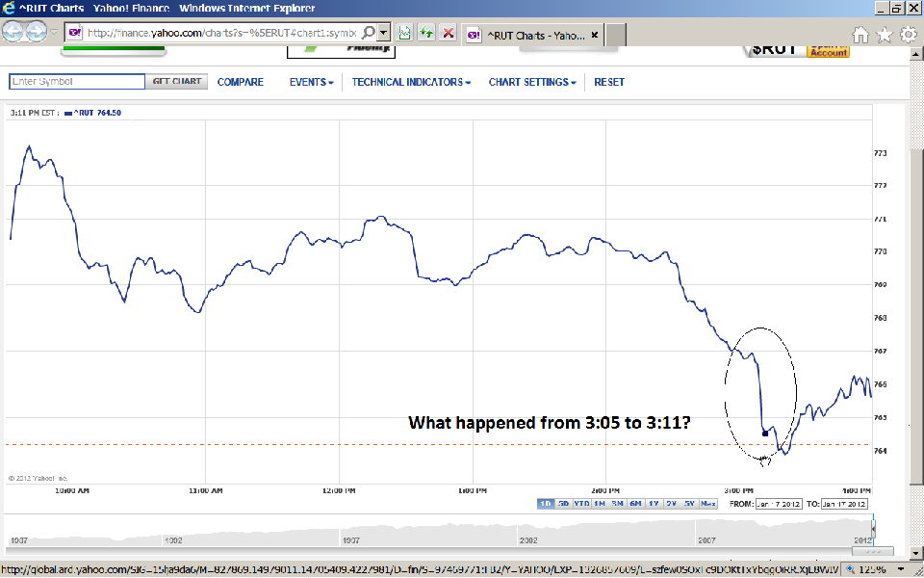The width and height of the screenshot is (924, 578).
Task: Open Favorites star icon
Action: coord(885,35)
